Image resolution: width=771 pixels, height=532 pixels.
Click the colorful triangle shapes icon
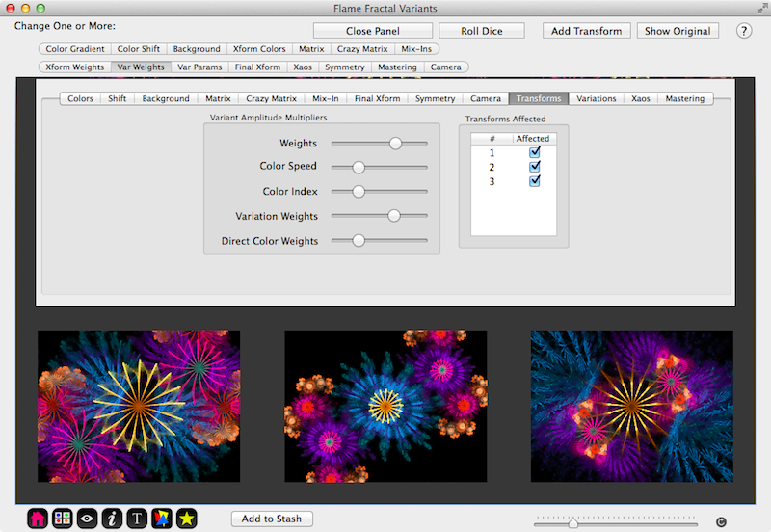(x=162, y=519)
